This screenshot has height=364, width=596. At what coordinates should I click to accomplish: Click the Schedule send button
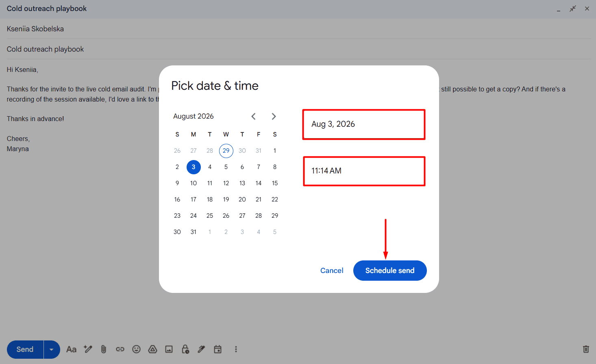[390, 271]
